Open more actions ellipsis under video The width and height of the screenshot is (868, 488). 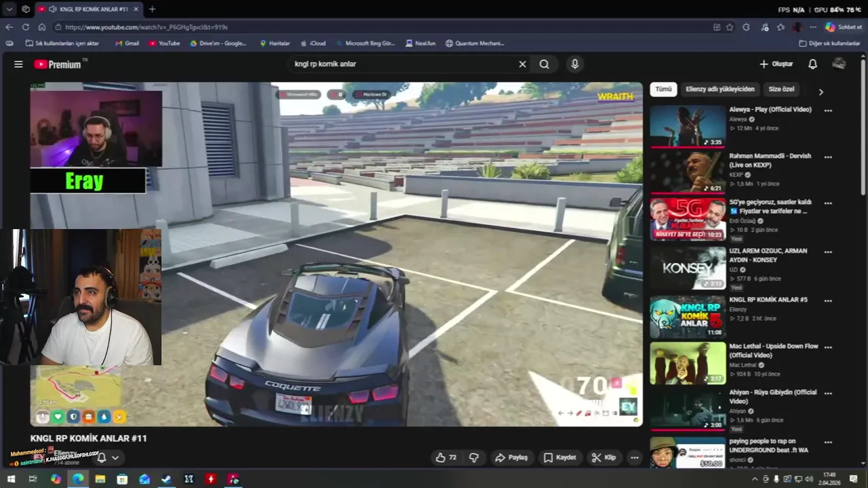point(635,457)
